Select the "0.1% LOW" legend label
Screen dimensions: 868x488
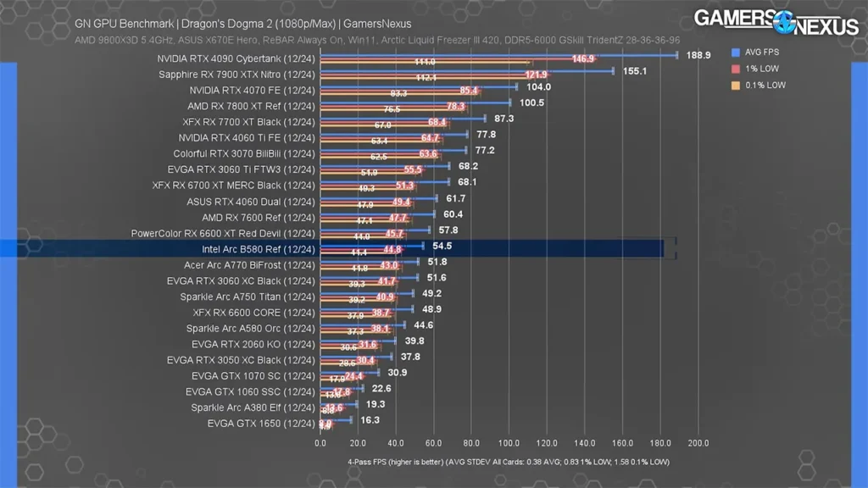(x=765, y=86)
